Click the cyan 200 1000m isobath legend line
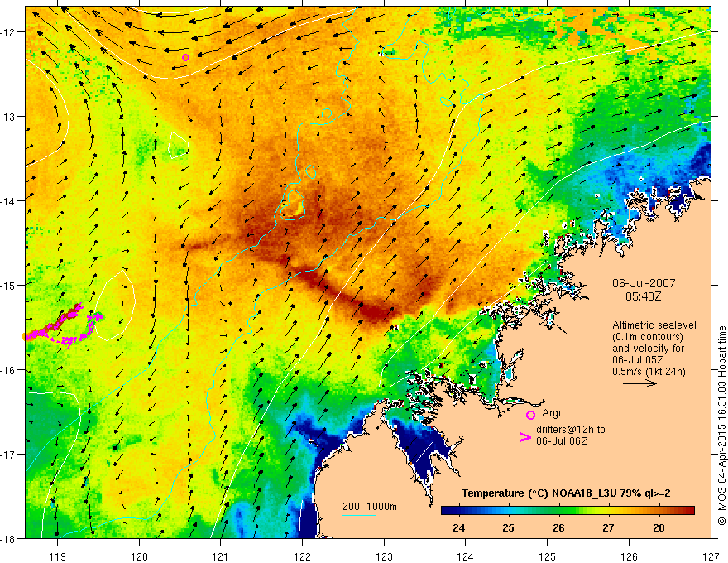The height and width of the screenshot is (563, 728). click(358, 515)
